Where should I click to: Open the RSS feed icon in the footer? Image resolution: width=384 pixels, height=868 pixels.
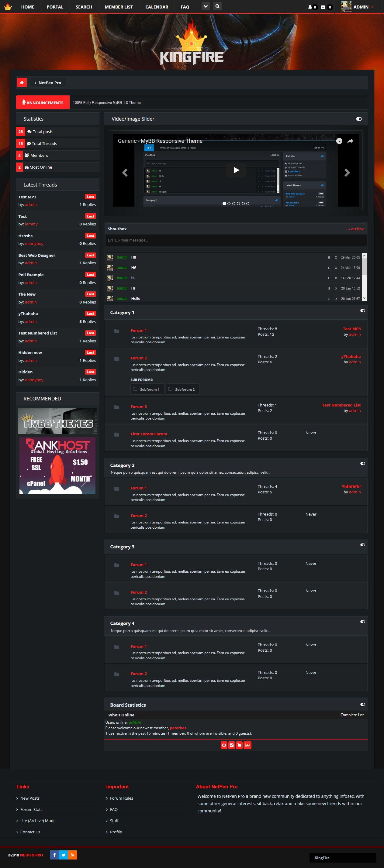click(72, 855)
